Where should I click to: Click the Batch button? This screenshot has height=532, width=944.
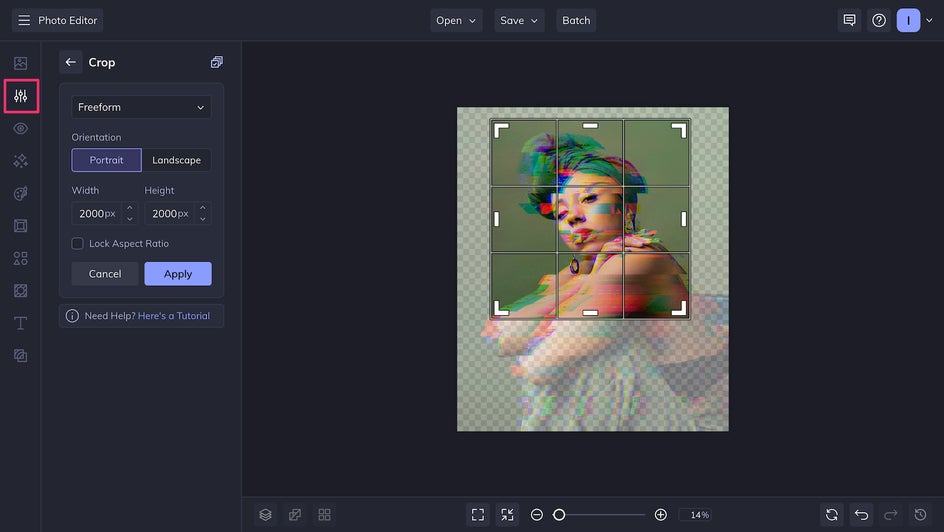click(x=576, y=20)
